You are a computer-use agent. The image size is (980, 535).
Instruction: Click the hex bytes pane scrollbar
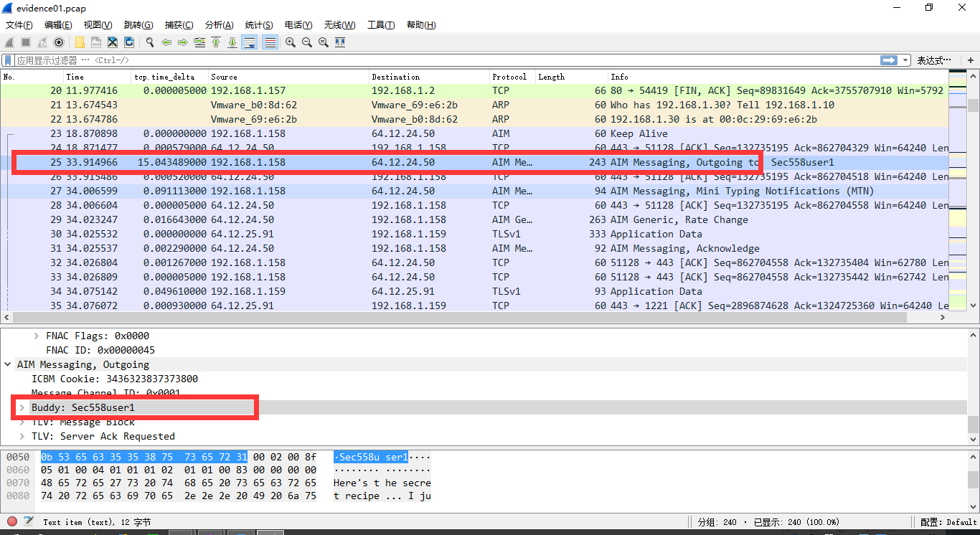pyautogui.click(x=973, y=479)
